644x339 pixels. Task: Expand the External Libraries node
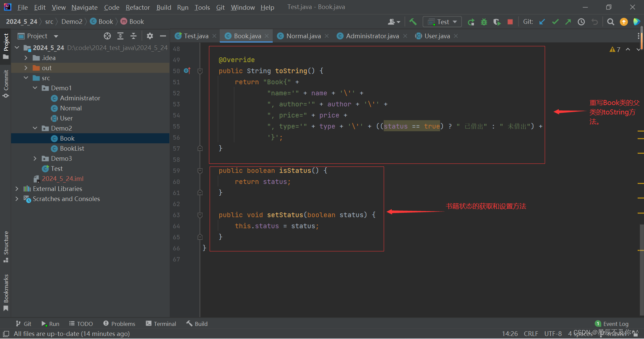(17, 189)
